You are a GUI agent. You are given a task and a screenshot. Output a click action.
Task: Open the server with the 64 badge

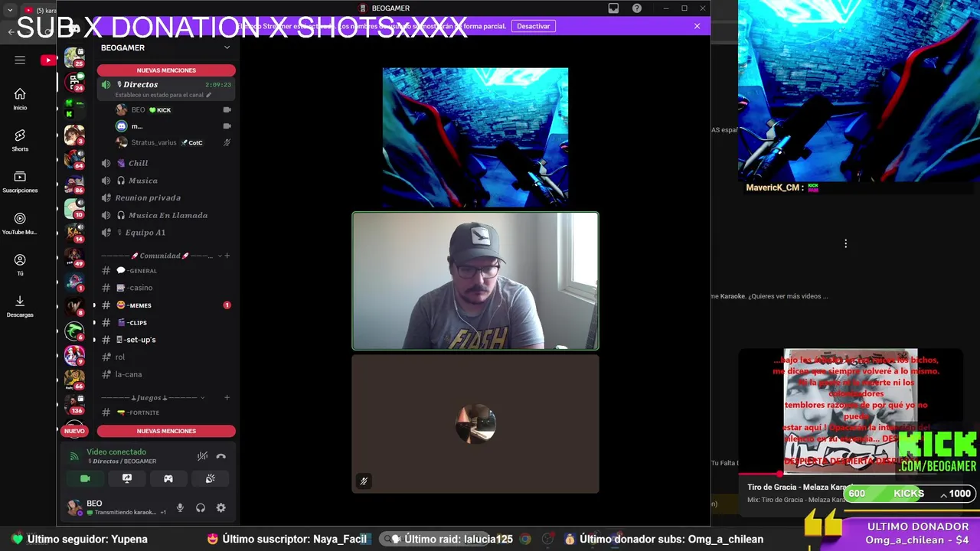(74, 159)
